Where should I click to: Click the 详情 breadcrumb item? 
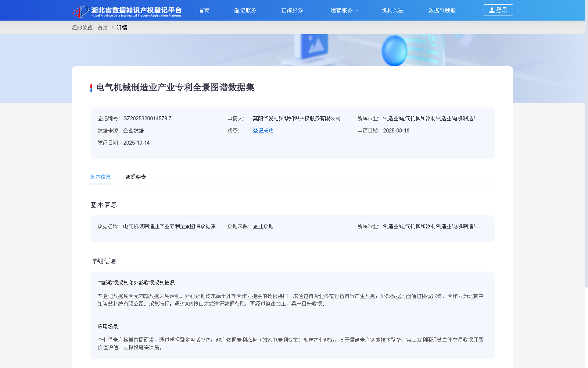coord(122,28)
